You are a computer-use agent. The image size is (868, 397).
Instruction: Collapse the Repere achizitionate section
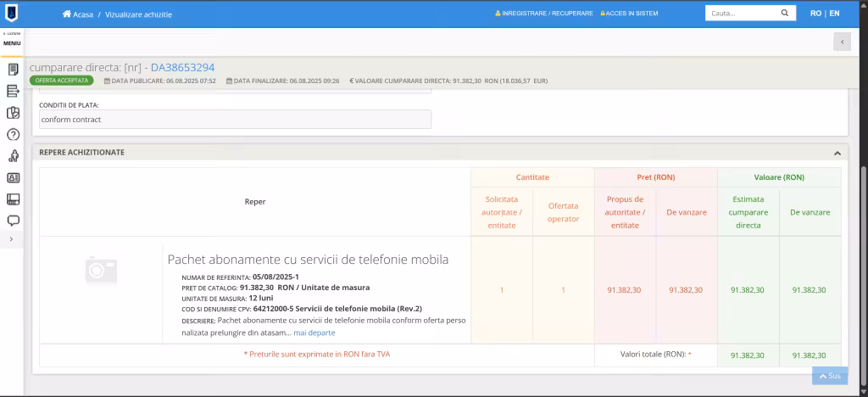(837, 153)
